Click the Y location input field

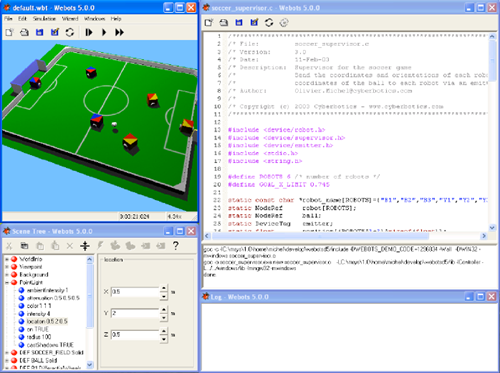click(x=135, y=313)
